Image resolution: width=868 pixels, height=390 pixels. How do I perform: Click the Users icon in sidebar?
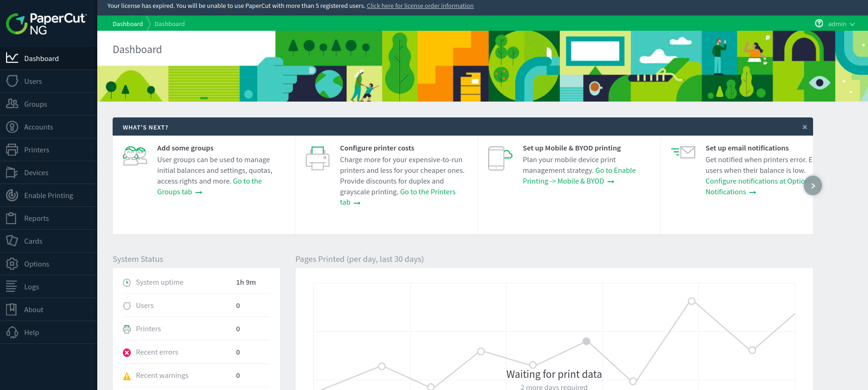[x=12, y=81]
